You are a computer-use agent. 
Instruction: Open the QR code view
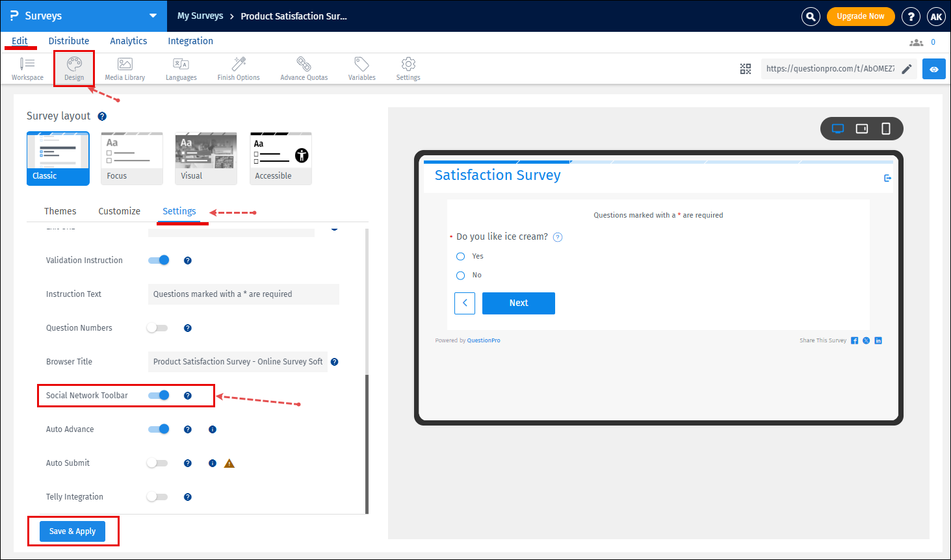(745, 68)
